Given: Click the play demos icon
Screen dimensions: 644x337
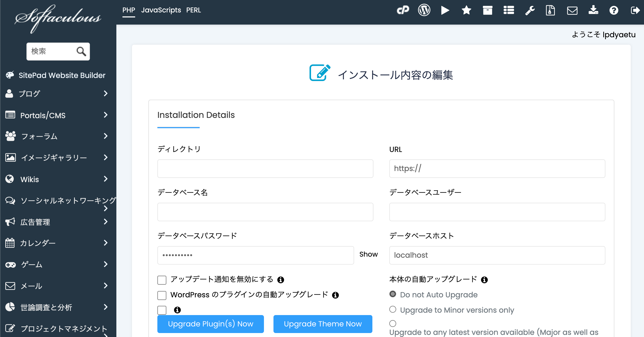Looking at the screenshot, I should pos(445,10).
